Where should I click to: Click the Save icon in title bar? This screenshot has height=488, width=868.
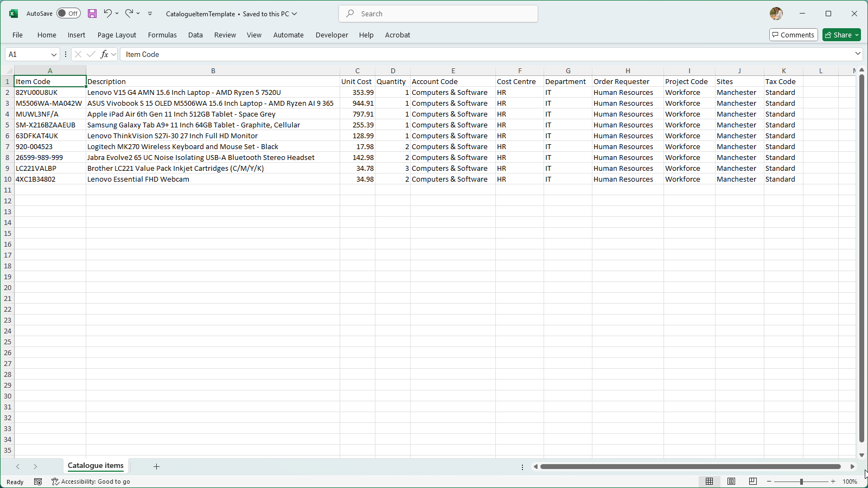point(92,14)
